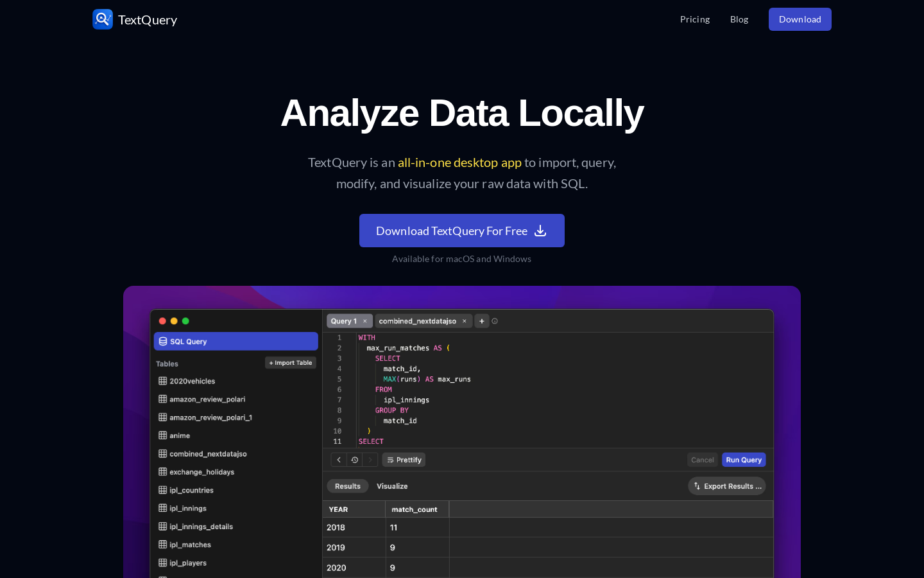
Task: Click Download TextQuery For Free button
Action: point(462,231)
